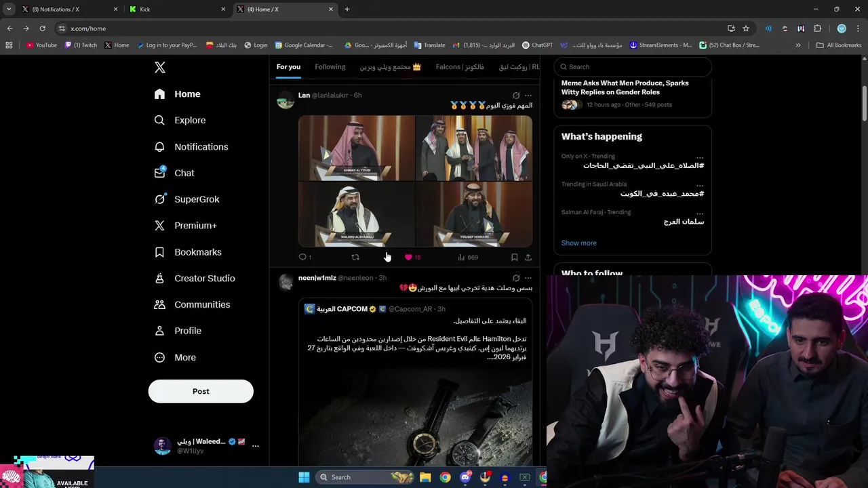Open Profile in the sidebar

(x=178, y=331)
